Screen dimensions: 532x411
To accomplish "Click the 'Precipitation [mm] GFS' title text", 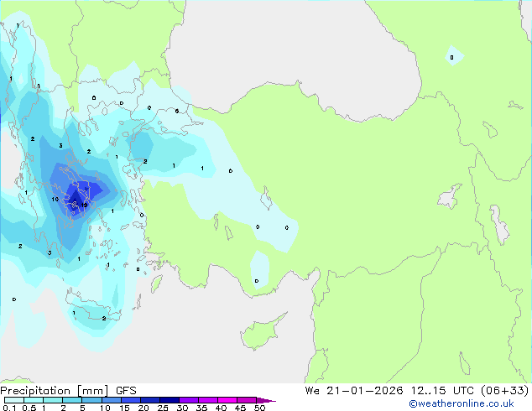I will [68, 391].
